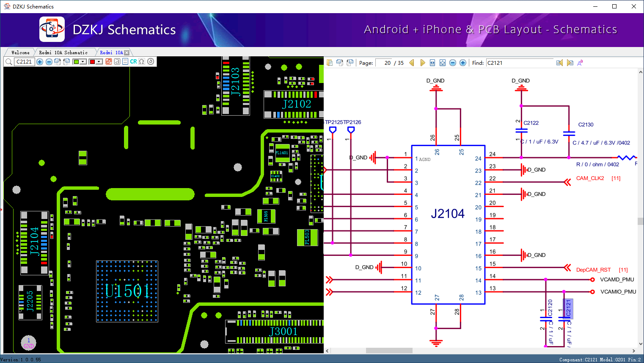Toggle the text label 'a' display

click(117, 62)
